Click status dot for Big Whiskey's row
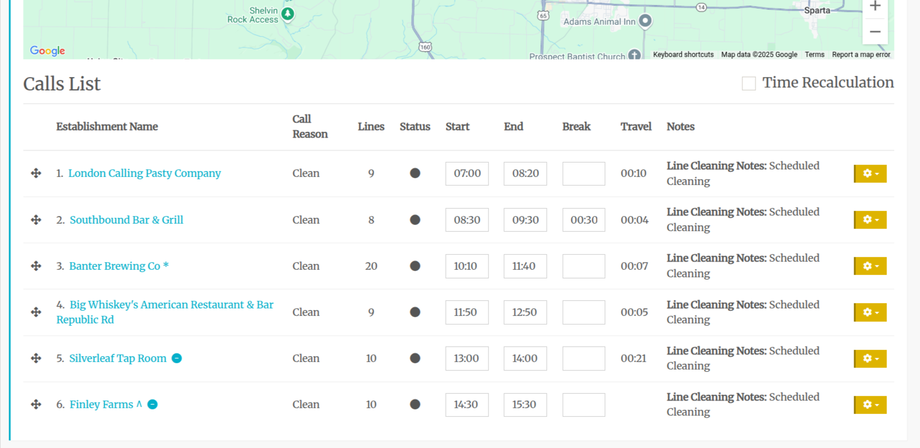The width and height of the screenshot is (920, 448). click(415, 312)
